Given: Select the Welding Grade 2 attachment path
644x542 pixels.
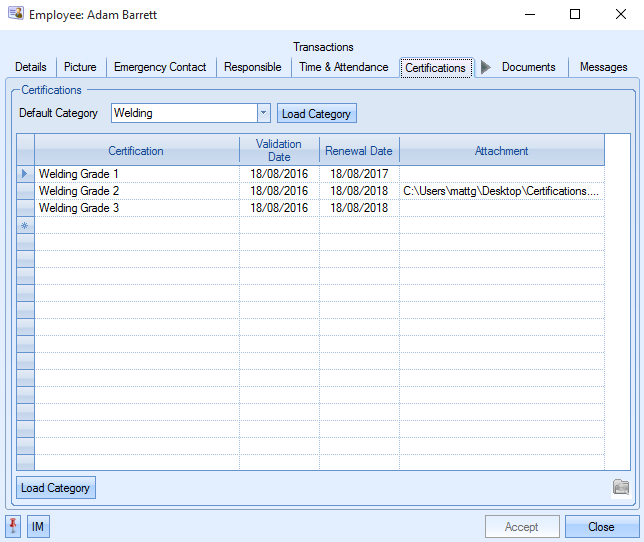Looking at the screenshot, I should point(501,191).
